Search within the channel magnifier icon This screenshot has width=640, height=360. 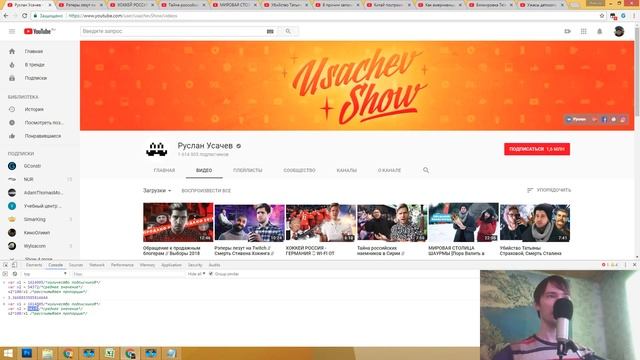[426, 170]
